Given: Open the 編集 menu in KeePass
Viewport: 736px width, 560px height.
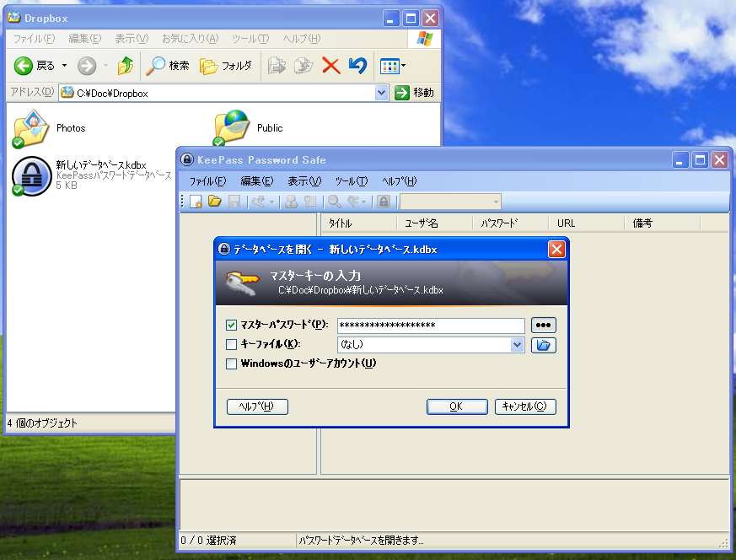Looking at the screenshot, I should 257,181.
